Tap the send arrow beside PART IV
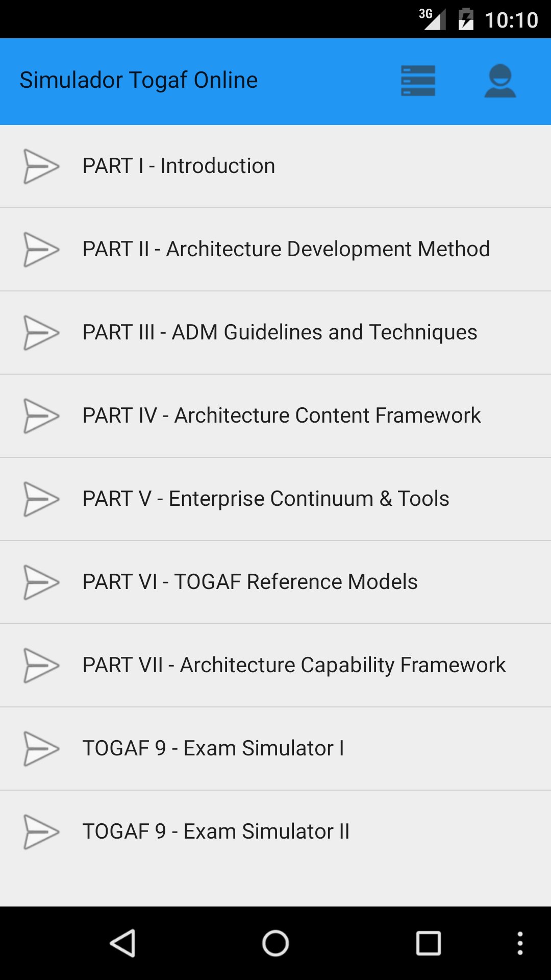 (x=41, y=415)
